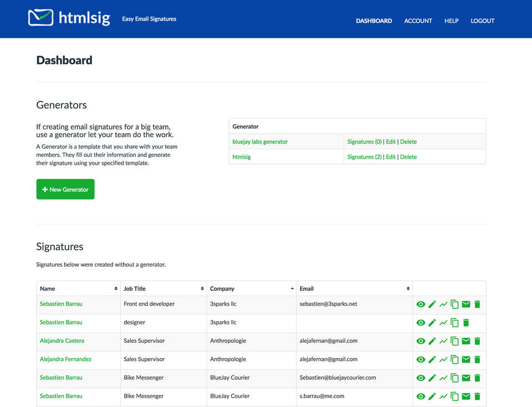Screen dimensions: 532x407
Task: Click Delete for bluejay labs generator
Action: pyautogui.click(x=408, y=142)
